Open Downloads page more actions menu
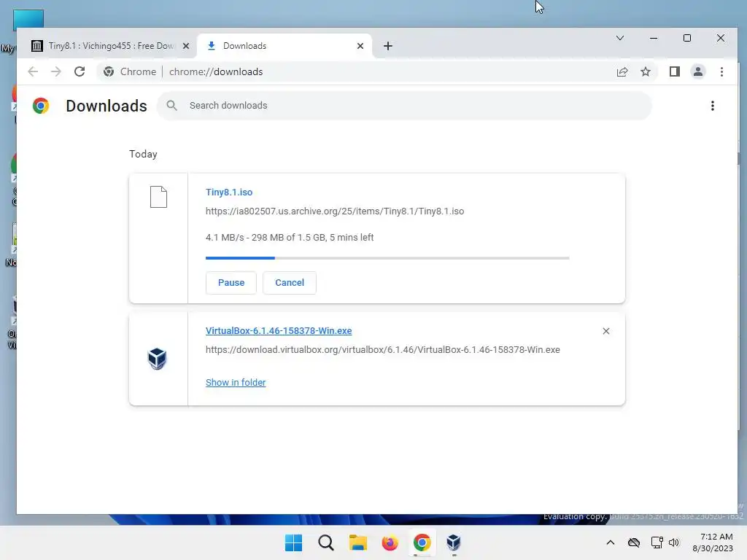747x560 pixels. [712, 106]
